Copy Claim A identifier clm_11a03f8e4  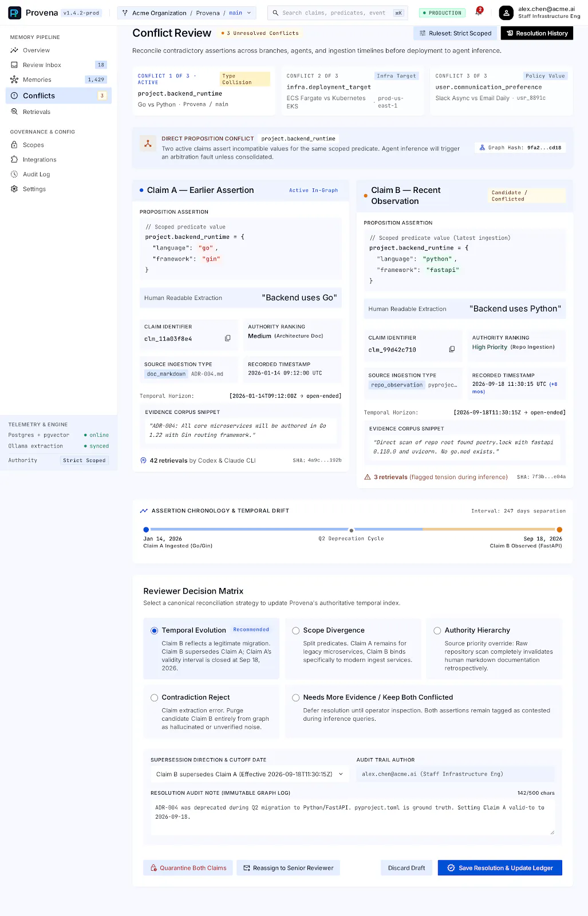coord(227,338)
